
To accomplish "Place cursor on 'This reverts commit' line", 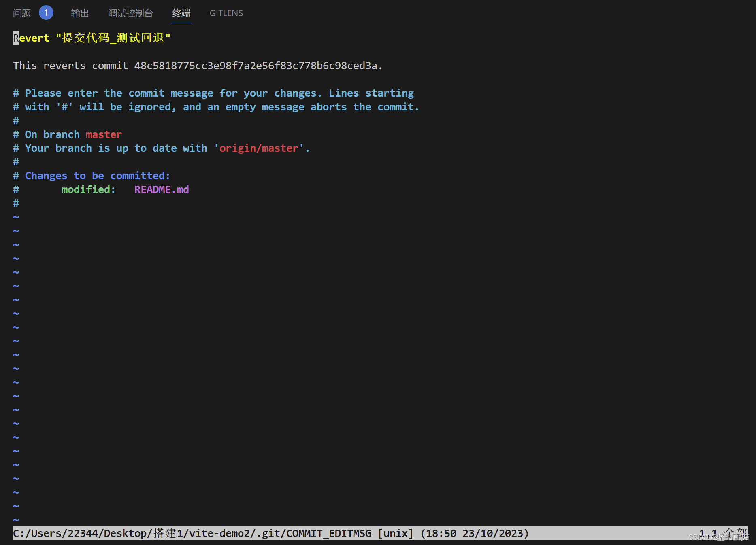I will click(x=198, y=66).
